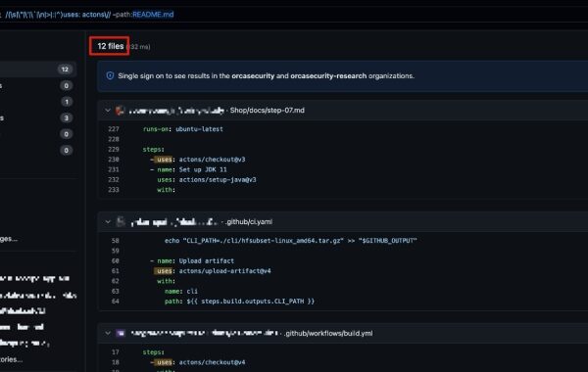588x372 pixels.
Task: Click line number 233 in step-07.md
Action: click(x=114, y=190)
